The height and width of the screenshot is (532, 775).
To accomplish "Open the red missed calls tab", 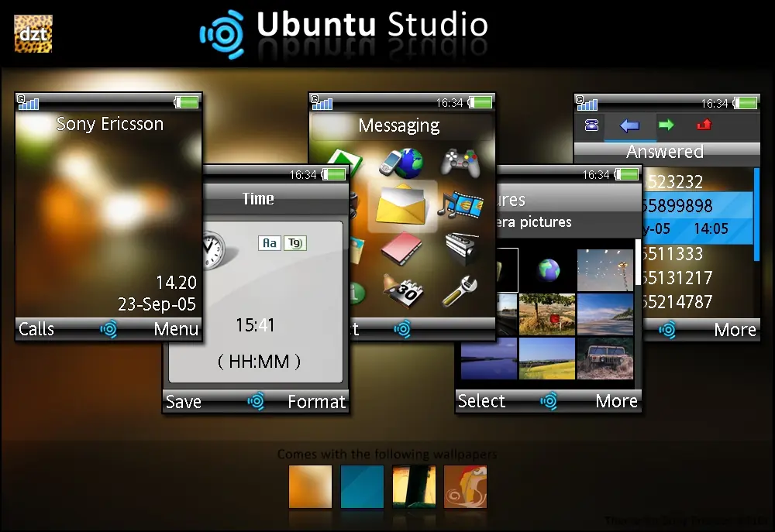I will coord(704,125).
